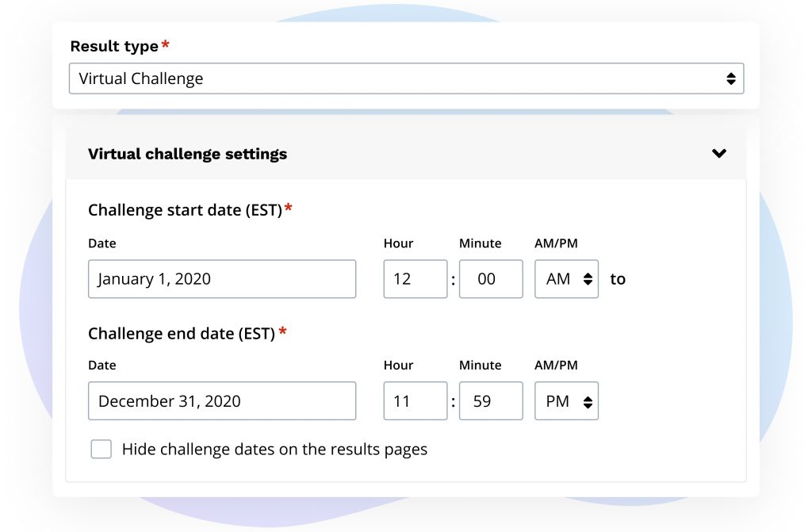Click the Virtual challenge settings header title

click(x=187, y=154)
